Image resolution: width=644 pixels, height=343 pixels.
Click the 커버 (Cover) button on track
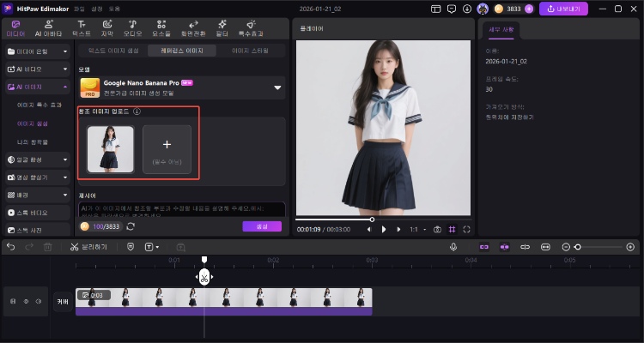63,302
